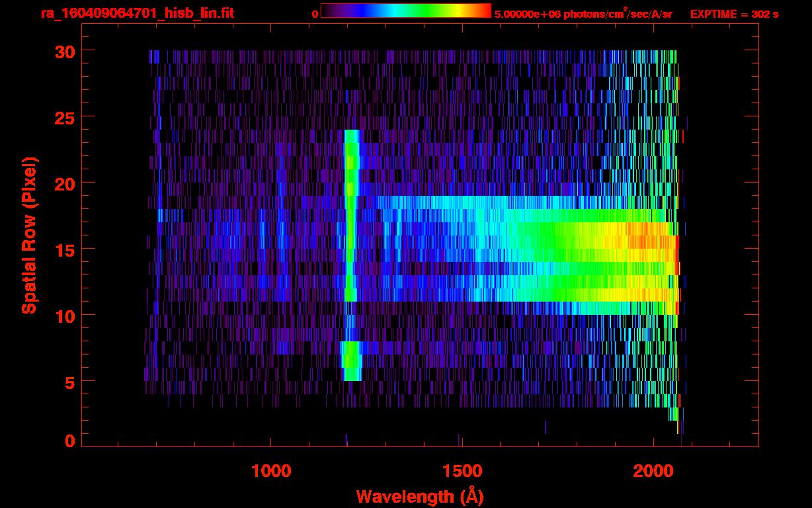Select the 5.00000e+06 photons unit label
The image size is (812, 508).
coord(583,14)
